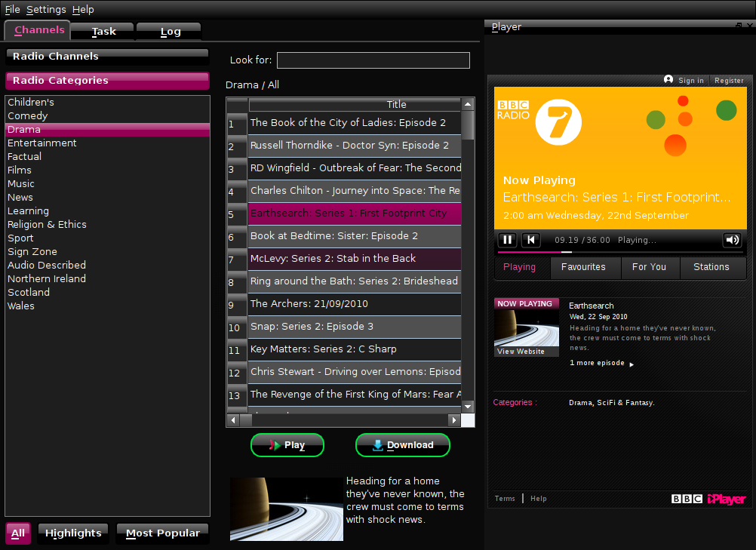756x550 pixels.
Task: Expand the Radio Channels section
Action: tap(107, 56)
